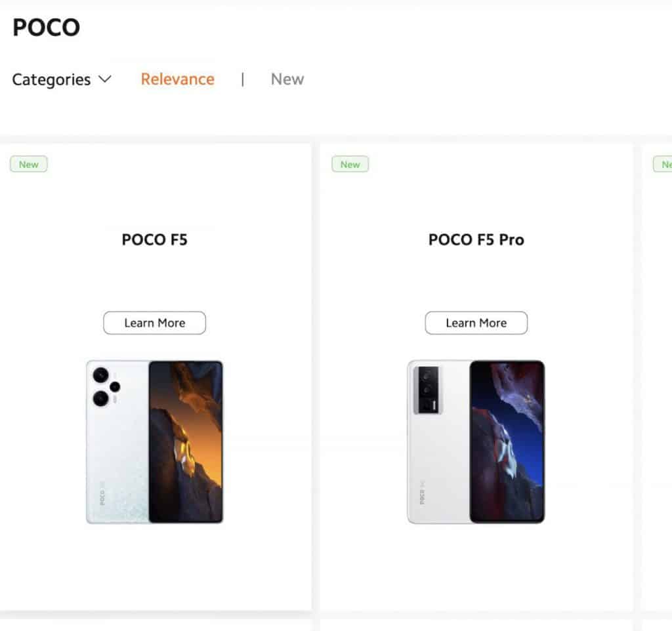672x631 pixels.
Task: Click the POCO F5 triple camera module
Action: pyautogui.click(x=105, y=386)
